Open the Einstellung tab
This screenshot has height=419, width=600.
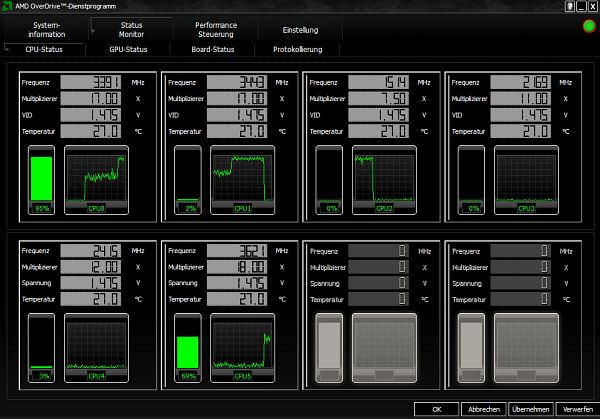tap(300, 30)
